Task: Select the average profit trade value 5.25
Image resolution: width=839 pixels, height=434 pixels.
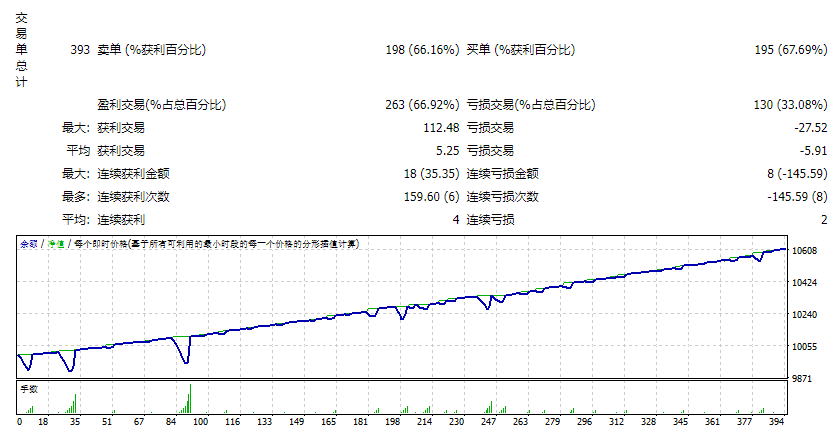Action: point(447,150)
